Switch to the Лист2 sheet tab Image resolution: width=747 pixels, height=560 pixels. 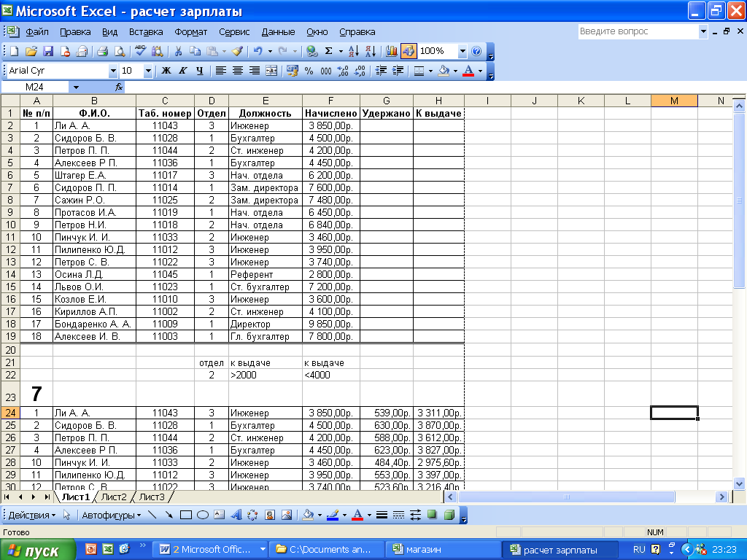[x=114, y=497]
